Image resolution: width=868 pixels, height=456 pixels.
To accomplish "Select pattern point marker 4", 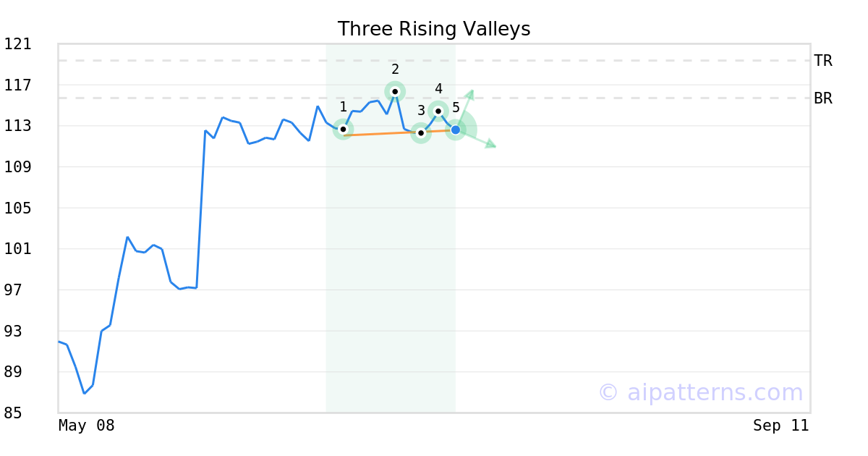I will pyautogui.click(x=438, y=111).
